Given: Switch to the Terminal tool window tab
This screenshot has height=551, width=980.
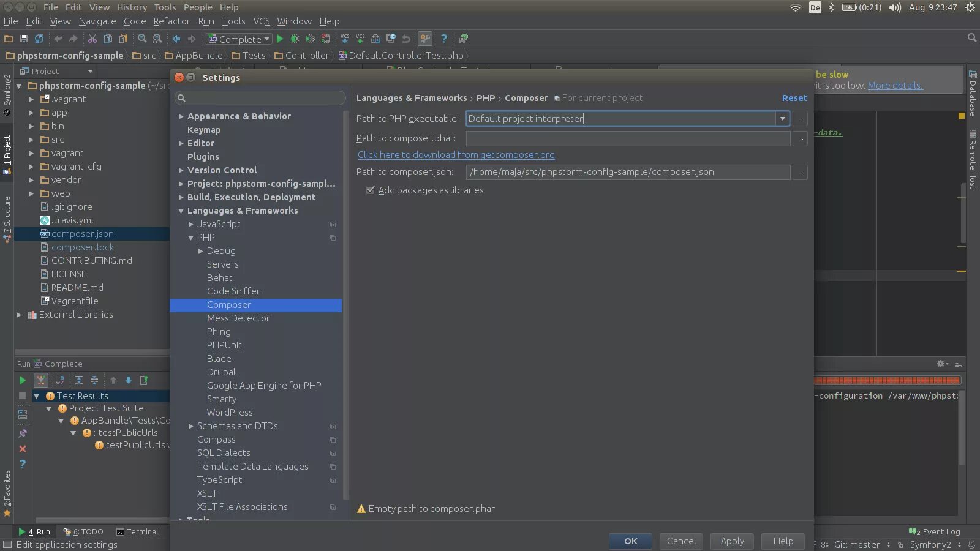Looking at the screenshot, I should click(138, 532).
